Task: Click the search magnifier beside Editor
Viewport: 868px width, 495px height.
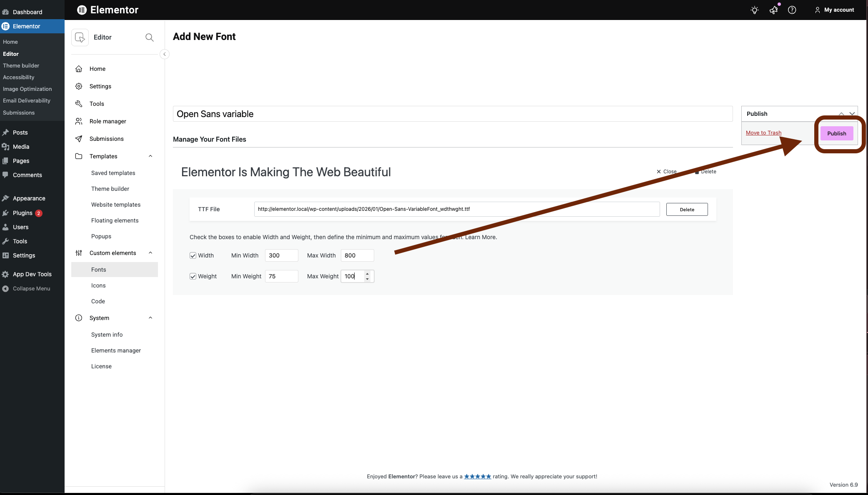Action: pyautogui.click(x=149, y=37)
